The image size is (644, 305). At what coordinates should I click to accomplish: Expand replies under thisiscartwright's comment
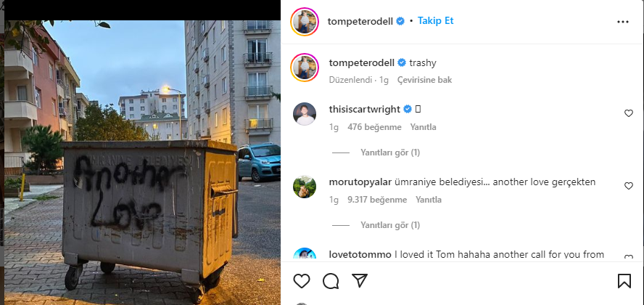[x=389, y=152]
